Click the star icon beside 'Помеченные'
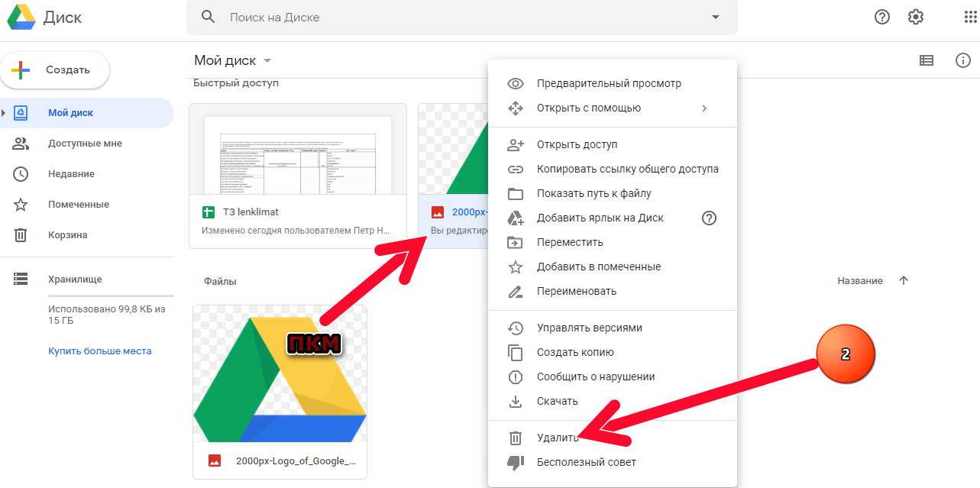 click(x=21, y=205)
